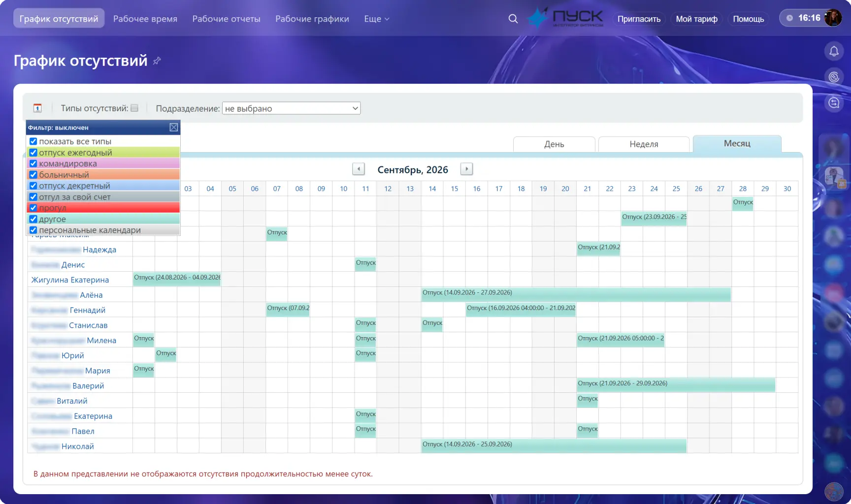Switch to the День view tab
Viewport: 851px width, 504px height.
pos(554,144)
